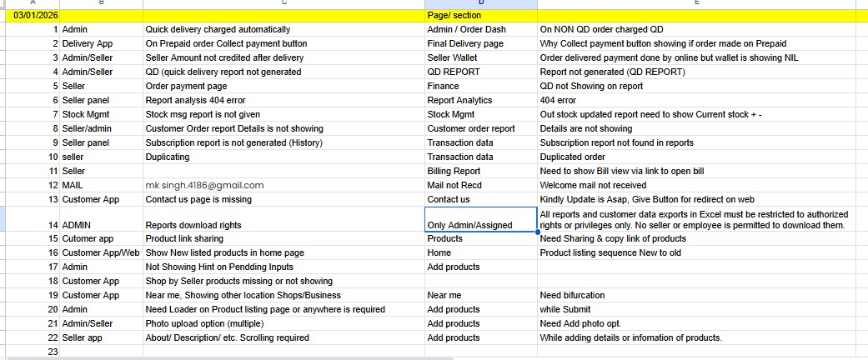The image size is (868, 360).
Task: Select the 'Product link sharing' cell
Action: 283,239
